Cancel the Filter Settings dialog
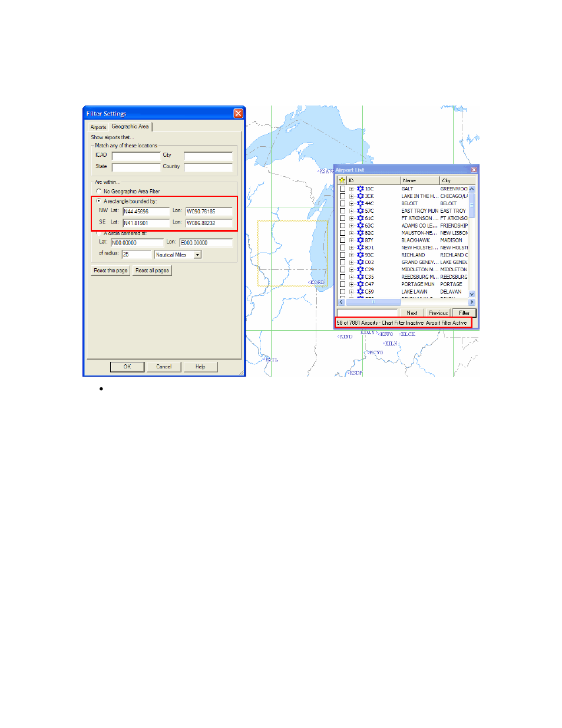The height and width of the screenshot is (728, 562). 164,367
